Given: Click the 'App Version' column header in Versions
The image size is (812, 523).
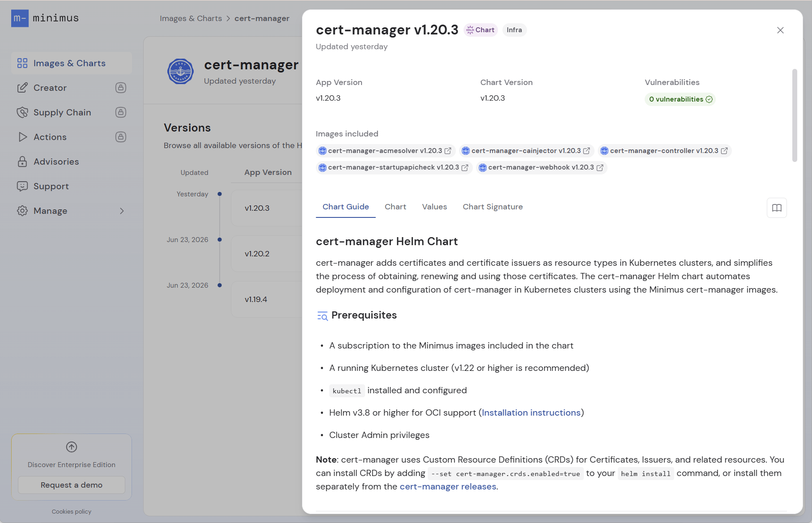Looking at the screenshot, I should (268, 172).
